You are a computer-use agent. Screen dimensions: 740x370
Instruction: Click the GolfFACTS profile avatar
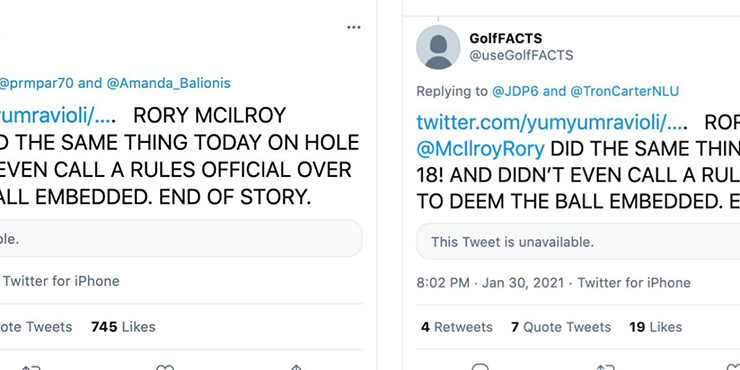click(x=438, y=47)
